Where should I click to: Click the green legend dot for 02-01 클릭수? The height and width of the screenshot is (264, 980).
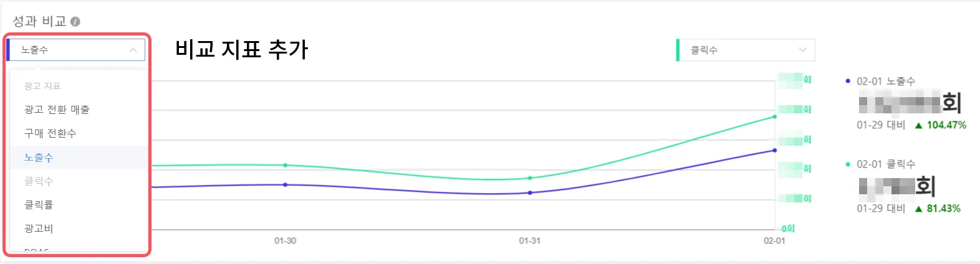pos(848,164)
